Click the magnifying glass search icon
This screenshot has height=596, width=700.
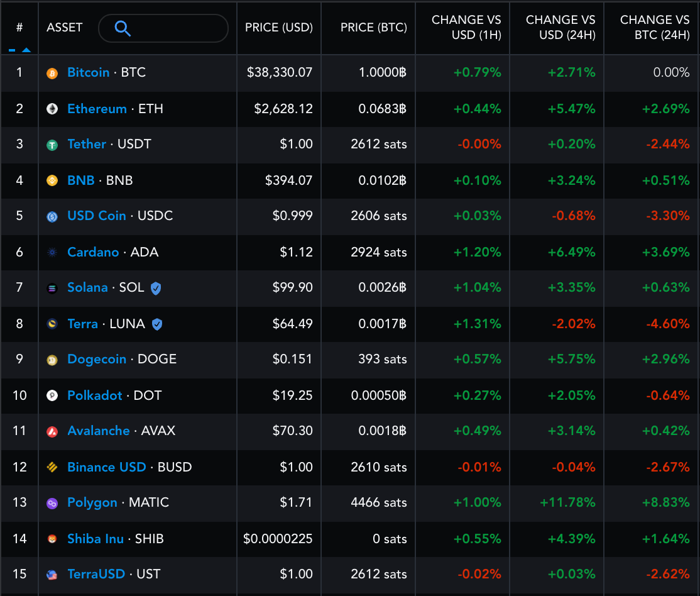click(123, 28)
